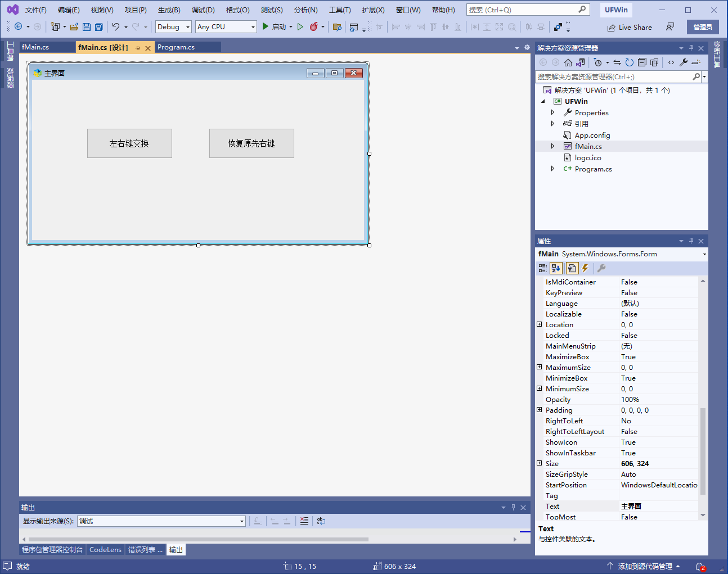Collapse the UFWin project node
The width and height of the screenshot is (728, 574).
(x=543, y=101)
